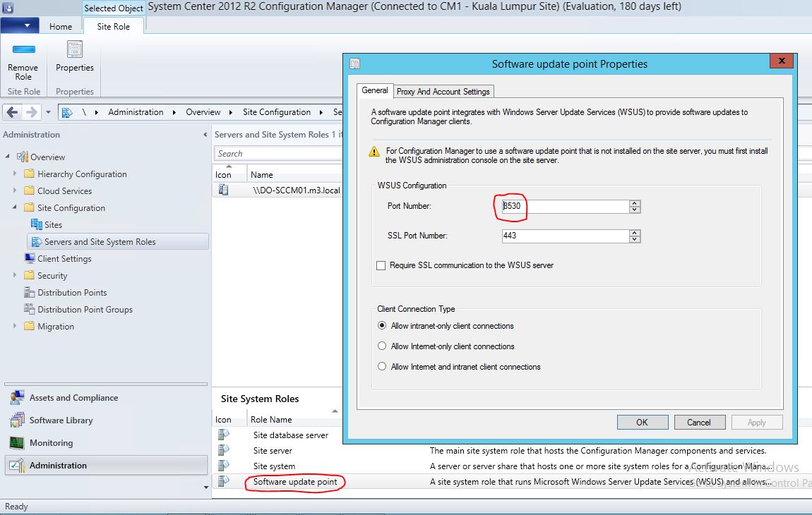Image resolution: width=812 pixels, height=515 pixels.
Task: Click the application icon in title bar
Action: [x=8, y=7]
